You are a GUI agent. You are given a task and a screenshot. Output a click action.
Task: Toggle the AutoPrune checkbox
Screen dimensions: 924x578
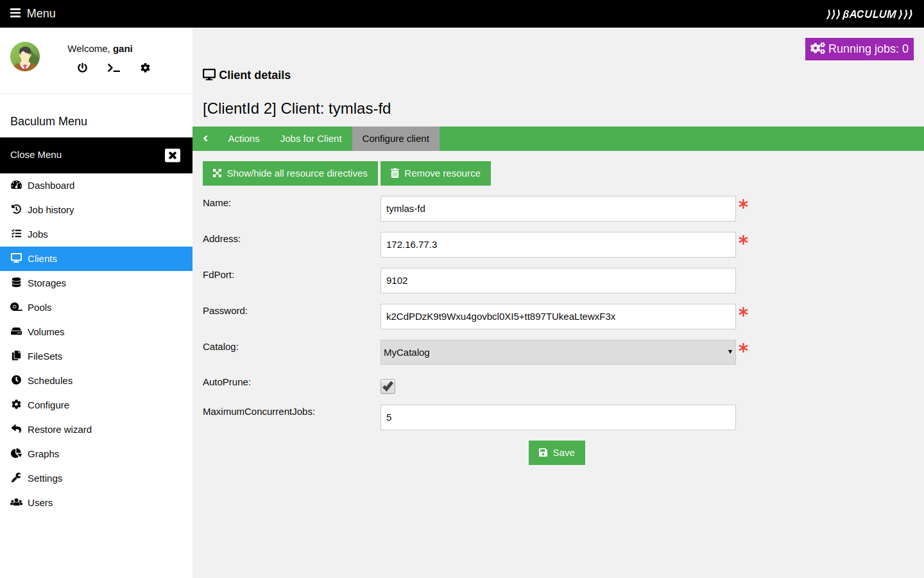pos(388,386)
